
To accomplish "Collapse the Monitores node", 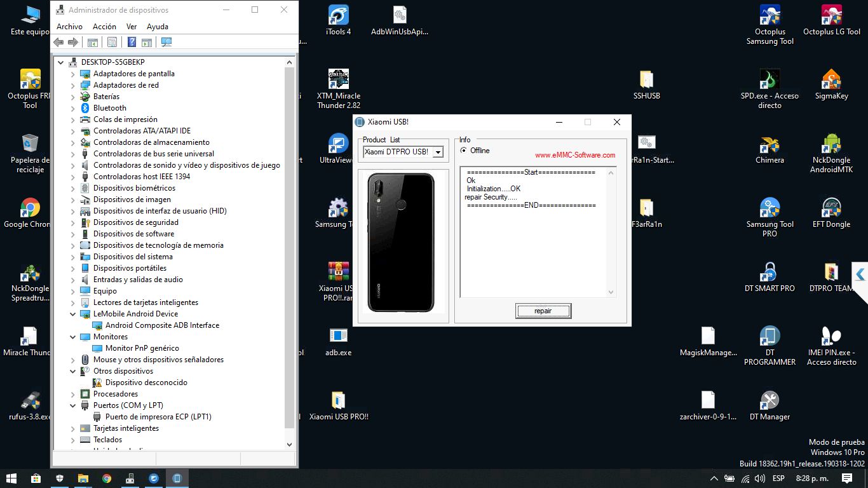I will tap(73, 337).
